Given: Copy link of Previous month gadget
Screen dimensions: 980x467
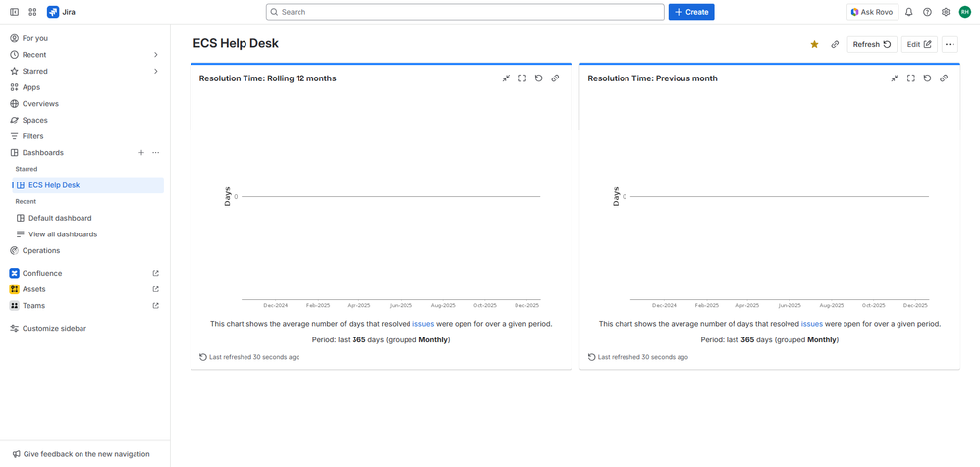Looking at the screenshot, I should coord(944,78).
